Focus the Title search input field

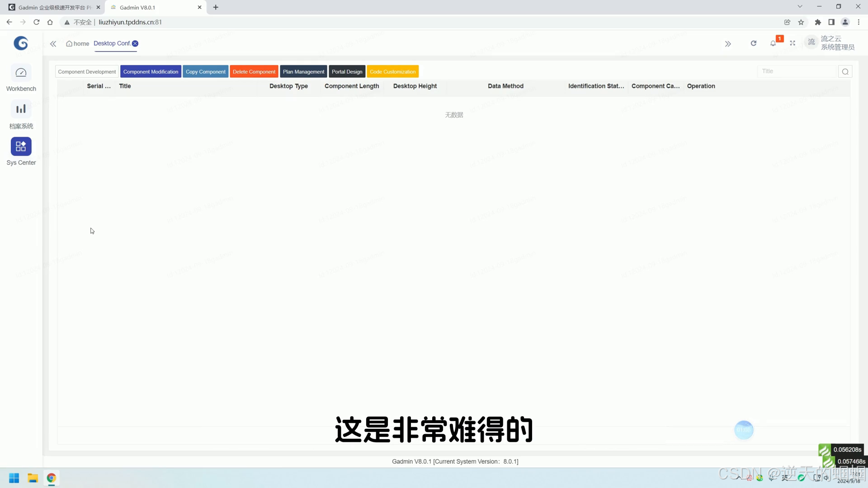[x=796, y=71]
